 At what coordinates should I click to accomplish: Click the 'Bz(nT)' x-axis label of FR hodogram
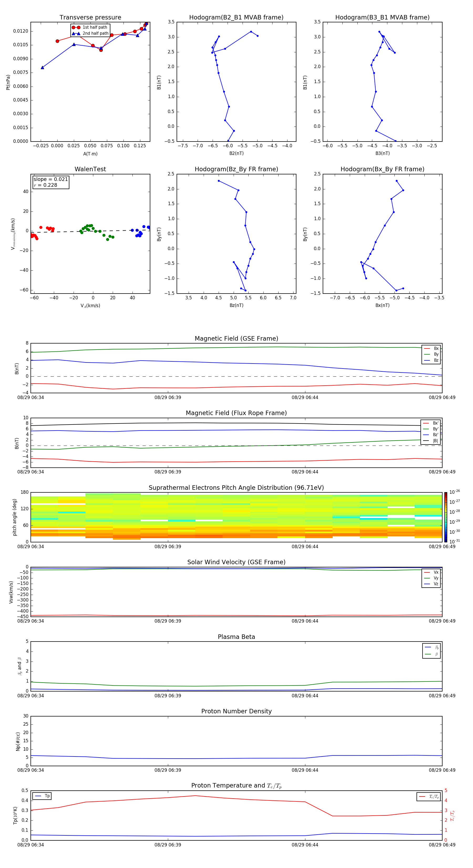[x=236, y=305]
